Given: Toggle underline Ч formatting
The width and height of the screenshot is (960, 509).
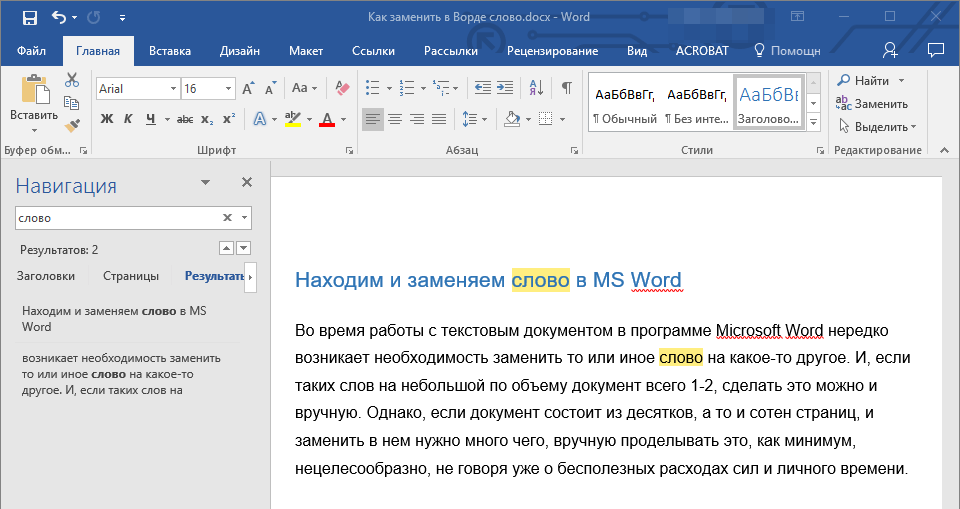Looking at the screenshot, I should click(151, 119).
